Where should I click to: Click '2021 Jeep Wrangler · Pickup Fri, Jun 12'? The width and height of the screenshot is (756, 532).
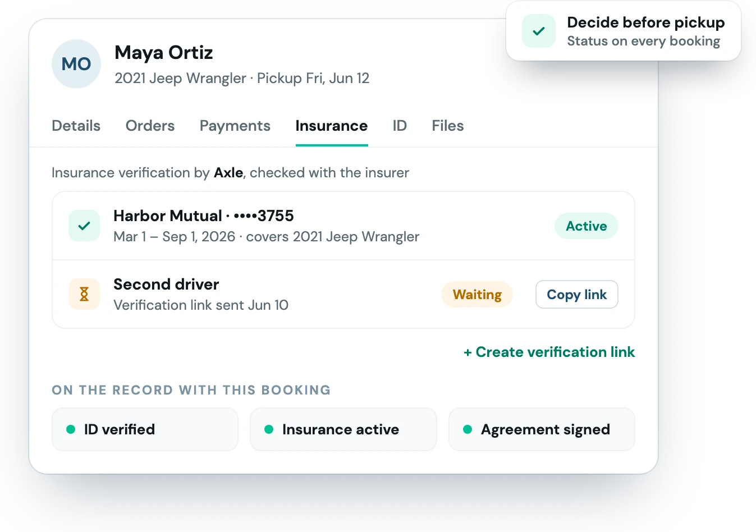(x=242, y=78)
